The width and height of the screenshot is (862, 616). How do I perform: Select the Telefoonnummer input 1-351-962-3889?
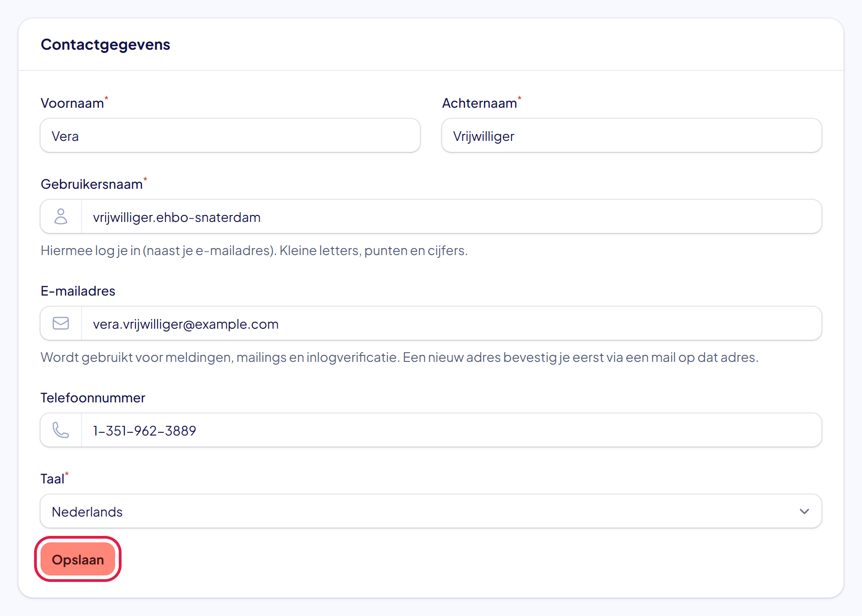click(x=451, y=430)
